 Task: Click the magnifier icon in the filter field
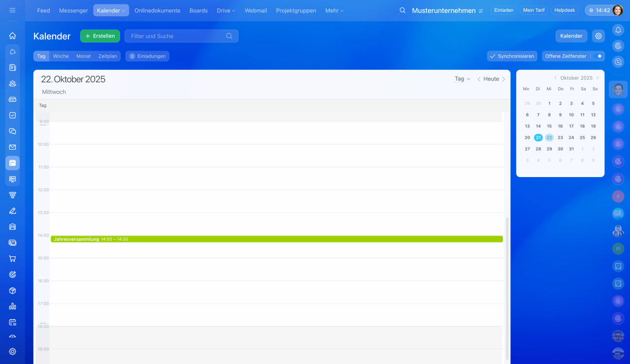[x=229, y=36]
